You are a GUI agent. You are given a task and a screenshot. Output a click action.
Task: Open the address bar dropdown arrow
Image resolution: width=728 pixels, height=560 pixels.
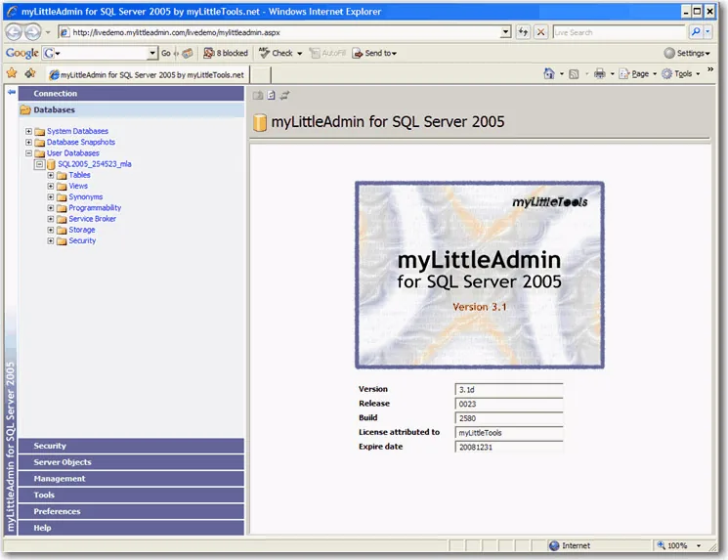click(x=505, y=32)
